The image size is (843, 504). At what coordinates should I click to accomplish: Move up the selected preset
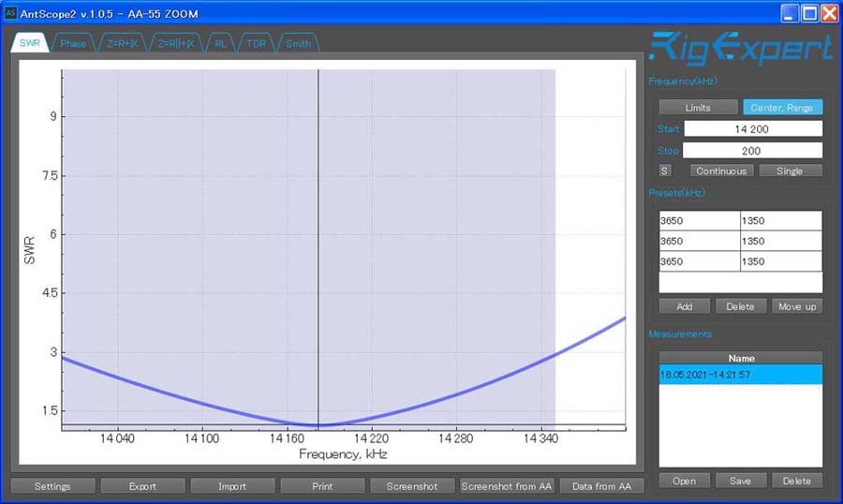797,306
